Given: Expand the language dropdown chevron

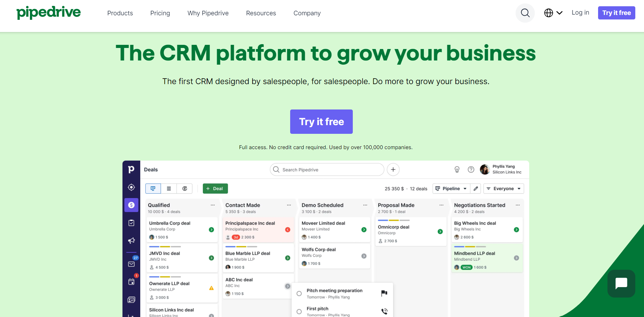Looking at the screenshot, I should [559, 13].
